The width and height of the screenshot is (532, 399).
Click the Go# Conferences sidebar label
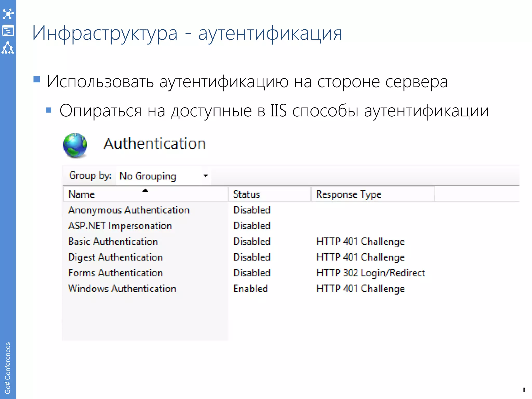8,368
